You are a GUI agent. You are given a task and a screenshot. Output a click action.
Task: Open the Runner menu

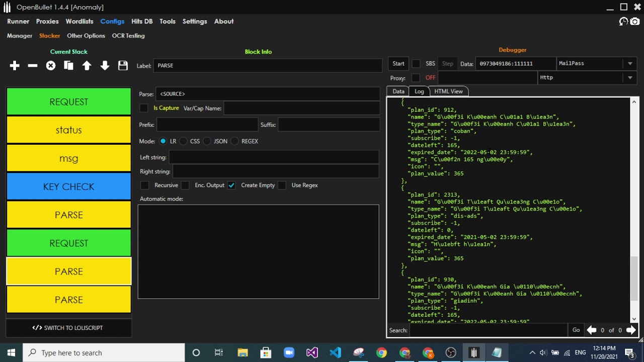click(18, 21)
